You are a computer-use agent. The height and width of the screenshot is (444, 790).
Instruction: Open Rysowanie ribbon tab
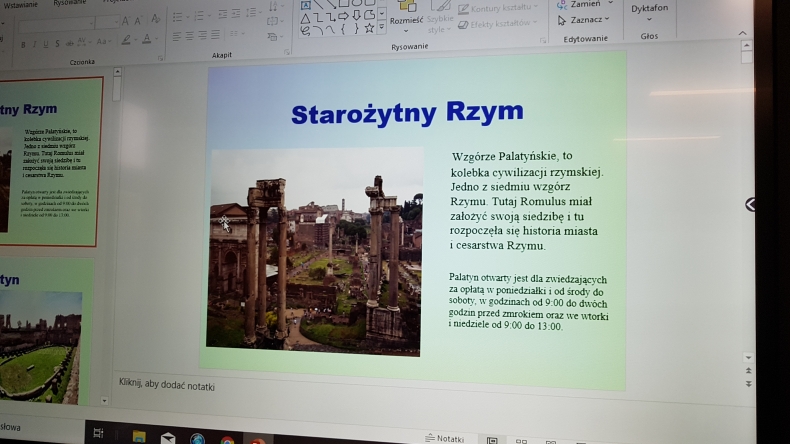pos(70,3)
